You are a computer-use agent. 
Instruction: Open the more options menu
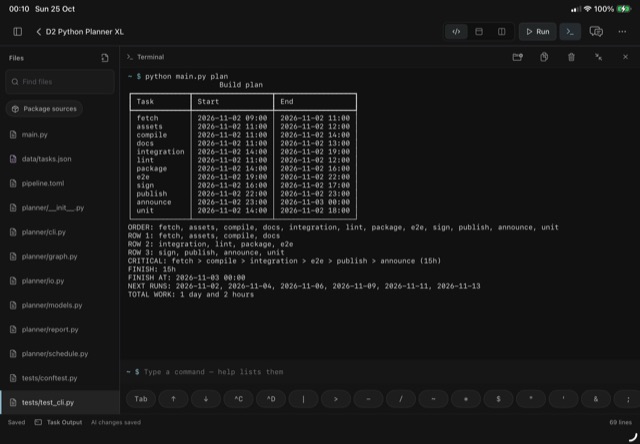[x=622, y=32]
